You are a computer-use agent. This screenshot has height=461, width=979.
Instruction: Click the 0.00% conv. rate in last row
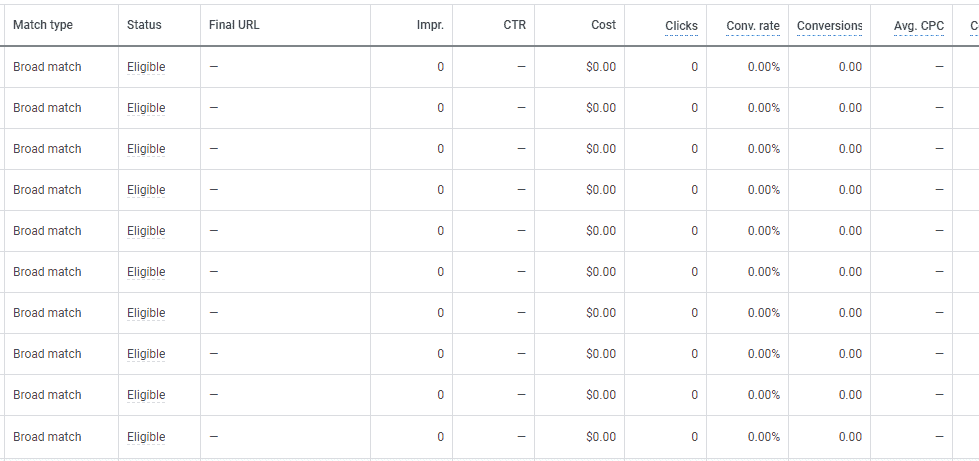tap(763, 437)
